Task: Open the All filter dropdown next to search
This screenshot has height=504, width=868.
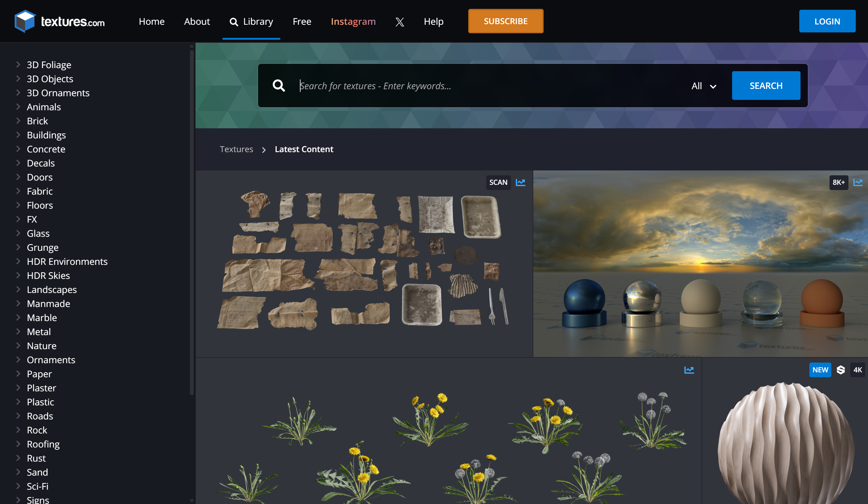Action: pos(703,86)
